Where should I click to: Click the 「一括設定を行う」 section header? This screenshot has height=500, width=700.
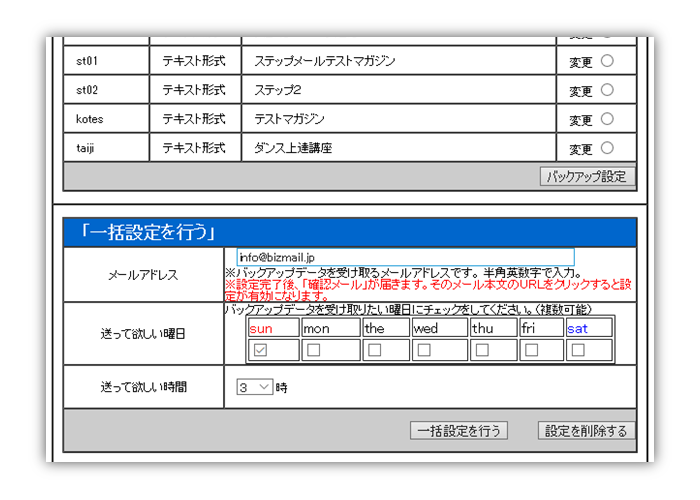(350, 233)
